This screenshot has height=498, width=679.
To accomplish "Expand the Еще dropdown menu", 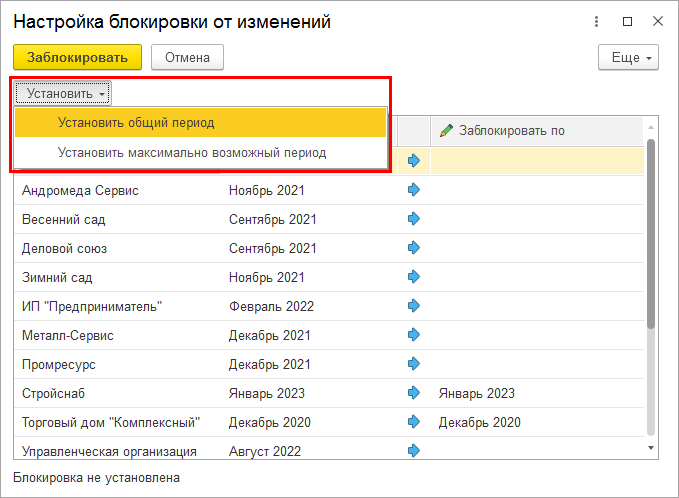I will click(628, 58).
